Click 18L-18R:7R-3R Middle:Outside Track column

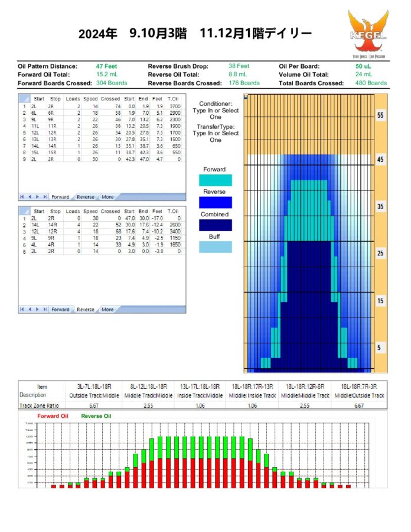click(x=359, y=391)
